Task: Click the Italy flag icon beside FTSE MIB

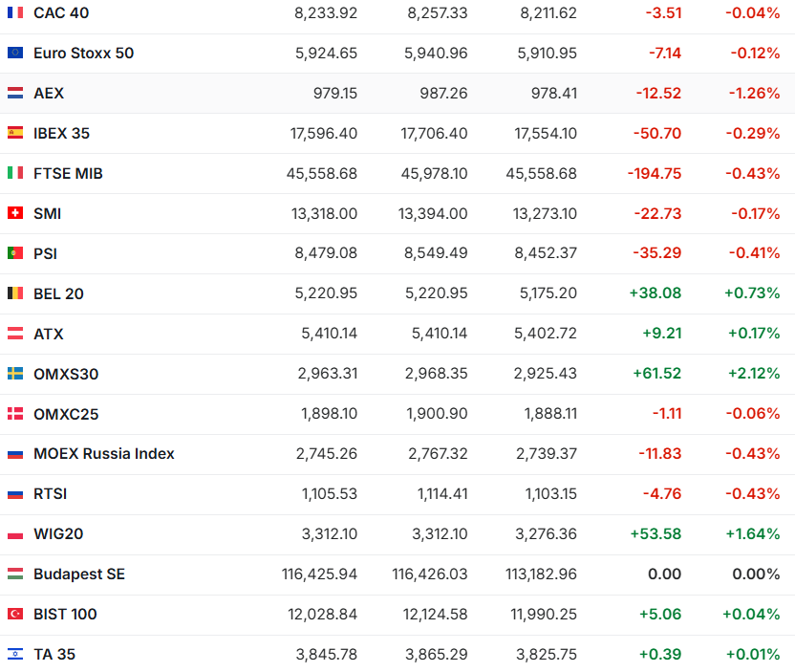Action: (x=15, y=174)
